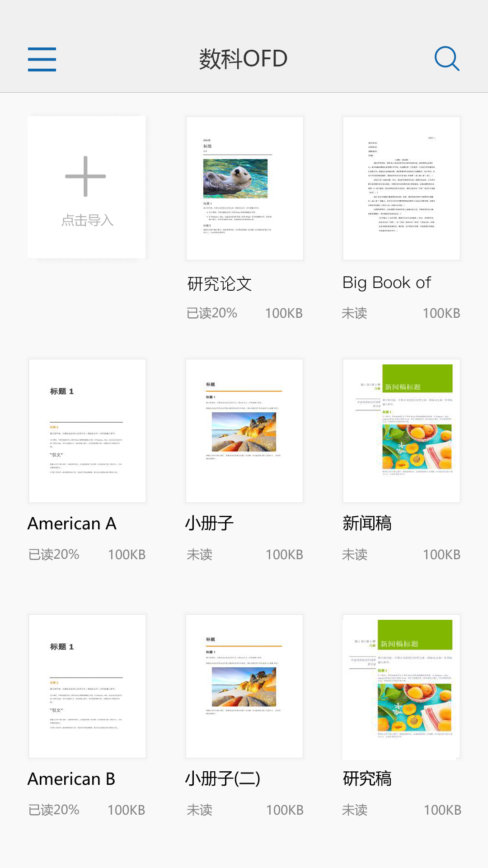Image resolution: width=488 pixels, height=868 pixels.
Task: Click the 数科OFD app title
Action: click(x=244, y=59)
